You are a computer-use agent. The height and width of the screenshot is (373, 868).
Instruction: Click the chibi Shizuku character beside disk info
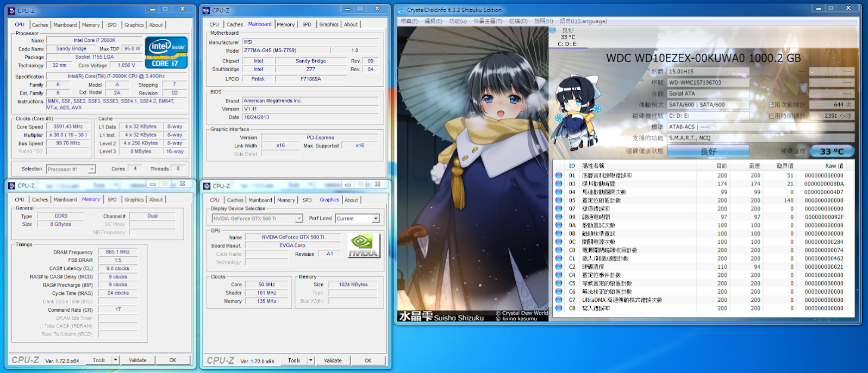pyautogui.click(x=576, y=113)
